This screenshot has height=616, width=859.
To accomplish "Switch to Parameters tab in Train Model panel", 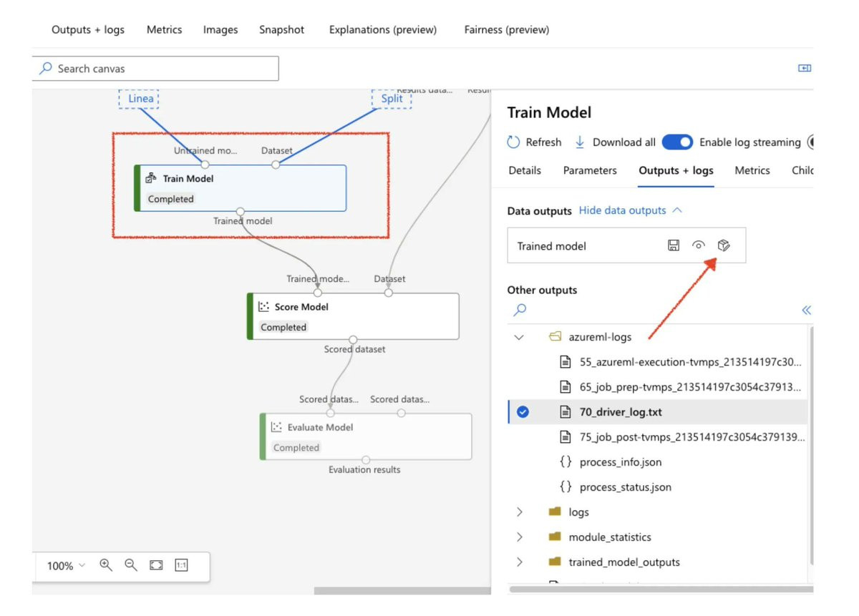I will [590, 170].
